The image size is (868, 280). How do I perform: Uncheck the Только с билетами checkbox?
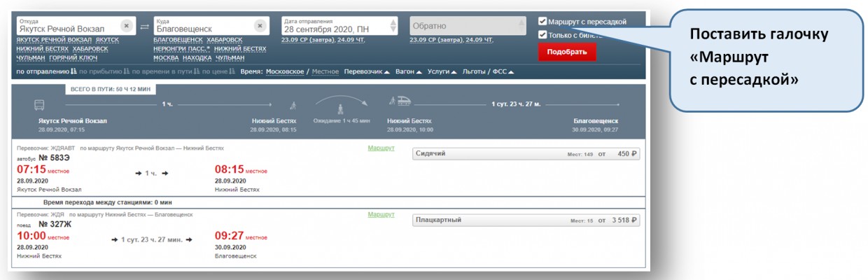542,35
